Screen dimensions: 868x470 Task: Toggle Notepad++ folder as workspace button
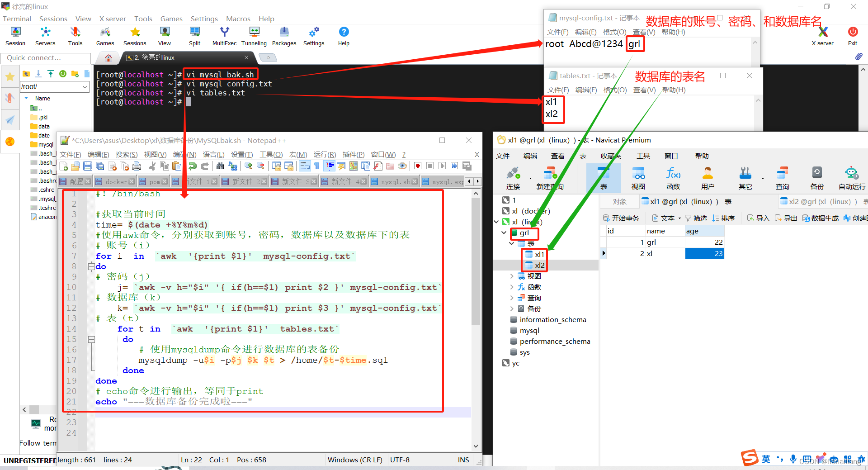(390, 166)
